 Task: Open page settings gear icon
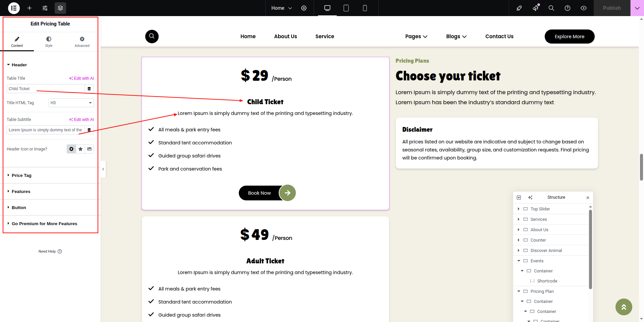point(304,8)
